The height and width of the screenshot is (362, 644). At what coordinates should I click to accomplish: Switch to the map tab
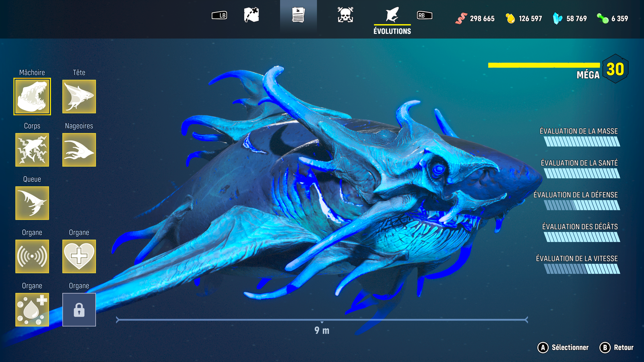click(x=252, y=15)
